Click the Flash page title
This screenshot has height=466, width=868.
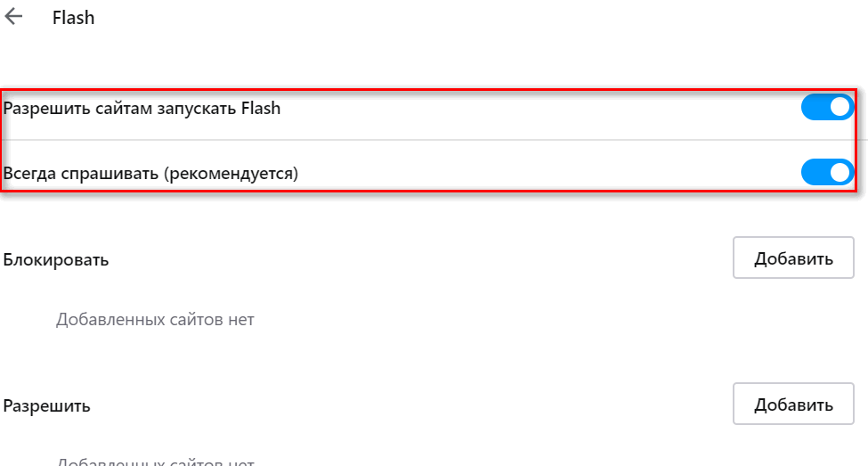point(73,18)
